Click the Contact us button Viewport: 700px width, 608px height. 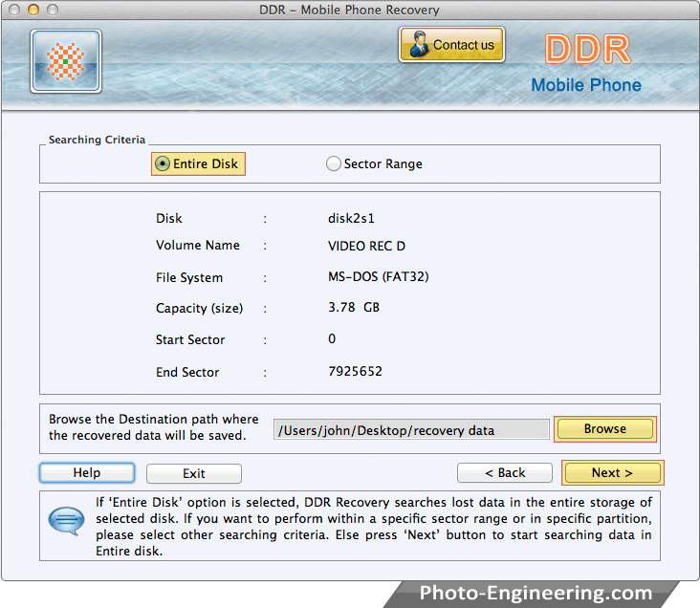[451, 45]
